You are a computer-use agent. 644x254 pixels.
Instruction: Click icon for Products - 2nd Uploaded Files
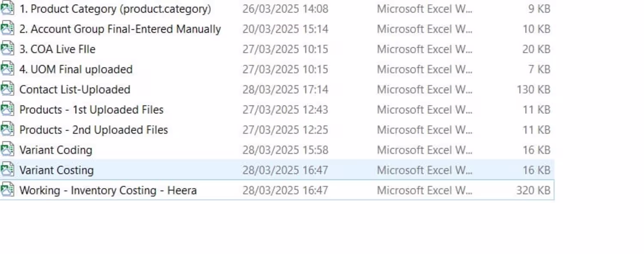pos(7,130)
